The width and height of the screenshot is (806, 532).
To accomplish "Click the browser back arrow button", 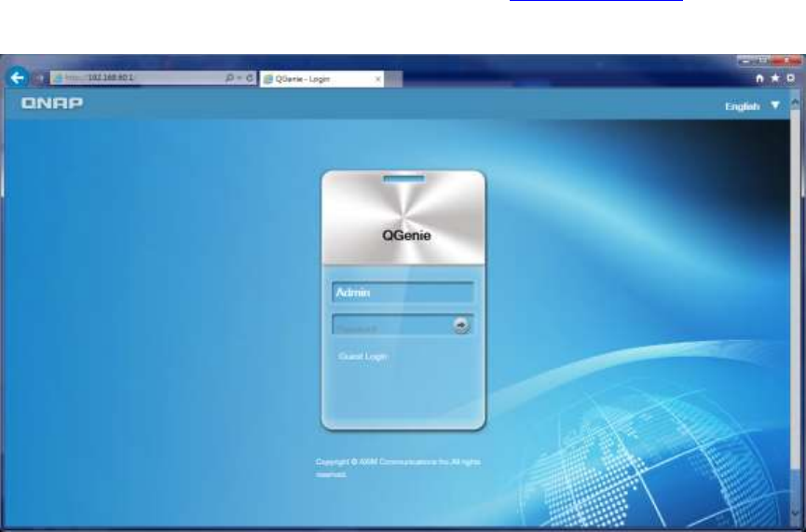I will pyautogui.click(x=18, y=77).
